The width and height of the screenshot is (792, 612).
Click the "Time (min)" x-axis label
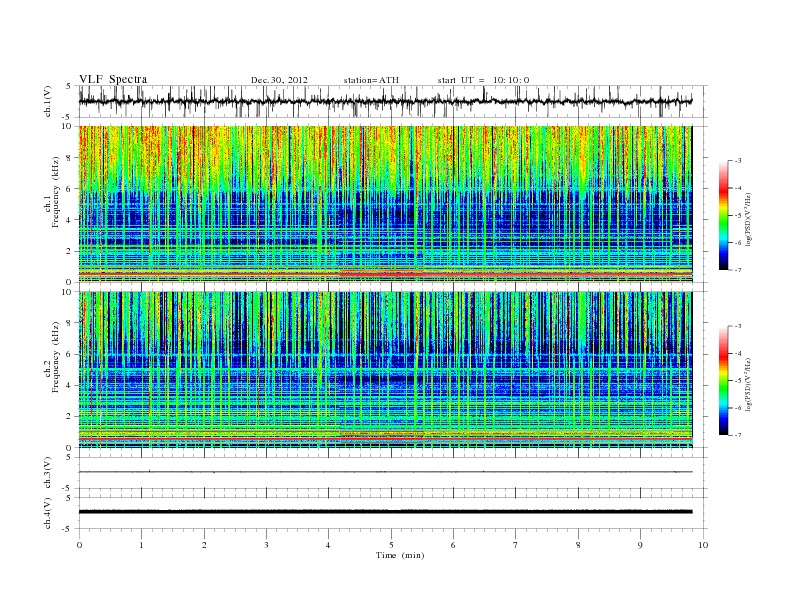click(x=400, y=555)
